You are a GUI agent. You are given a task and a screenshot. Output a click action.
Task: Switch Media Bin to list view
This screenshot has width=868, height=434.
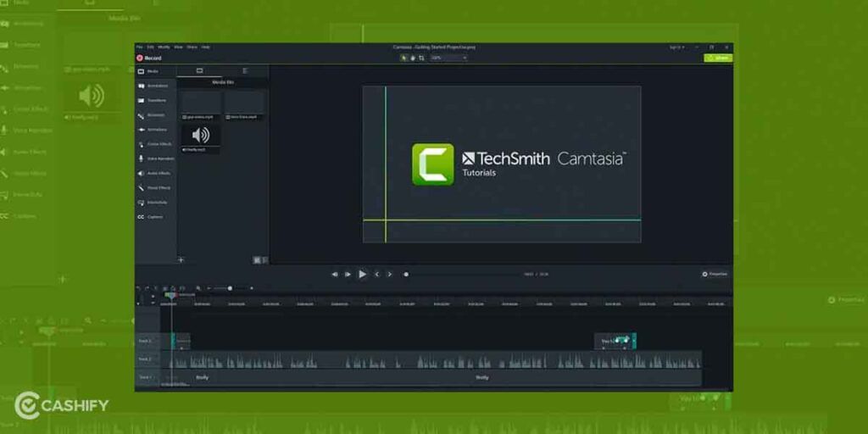(264, 259)
